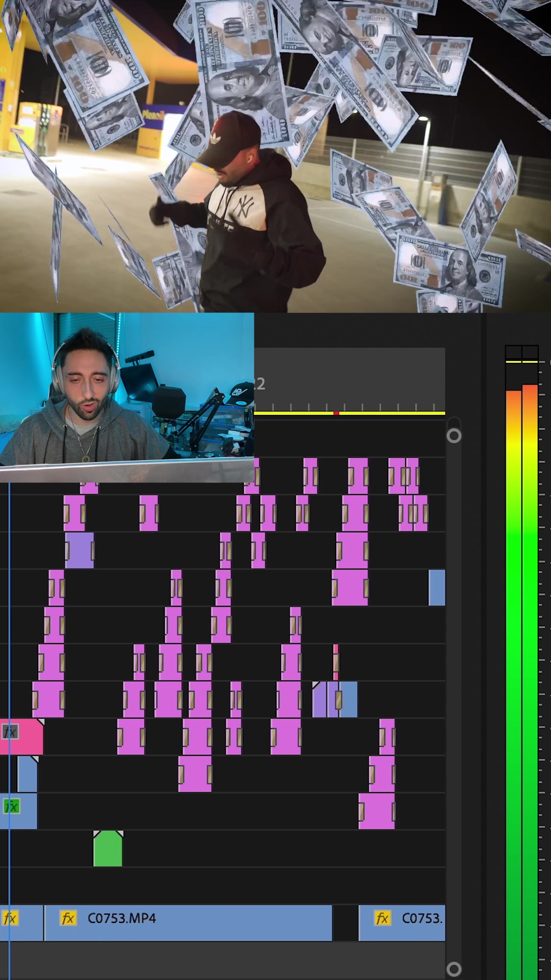Click the bottom handle of the vertical zoom scrollbar

454,968
